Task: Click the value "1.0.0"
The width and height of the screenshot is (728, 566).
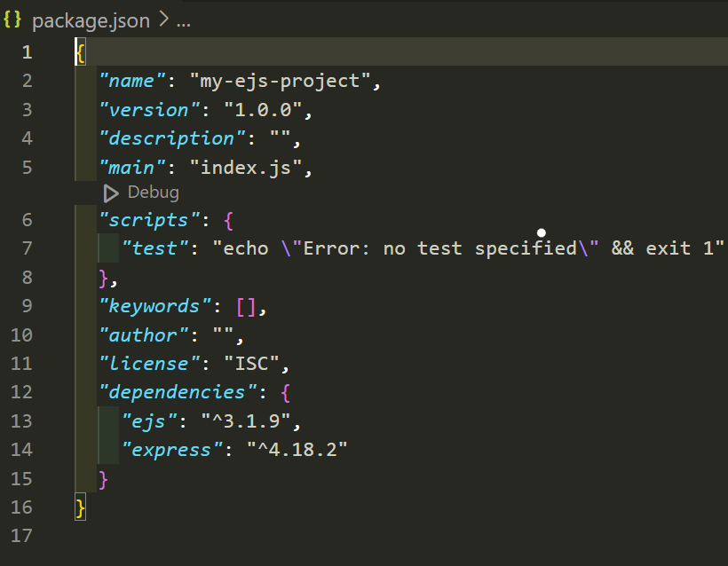Action: point(263,110)
